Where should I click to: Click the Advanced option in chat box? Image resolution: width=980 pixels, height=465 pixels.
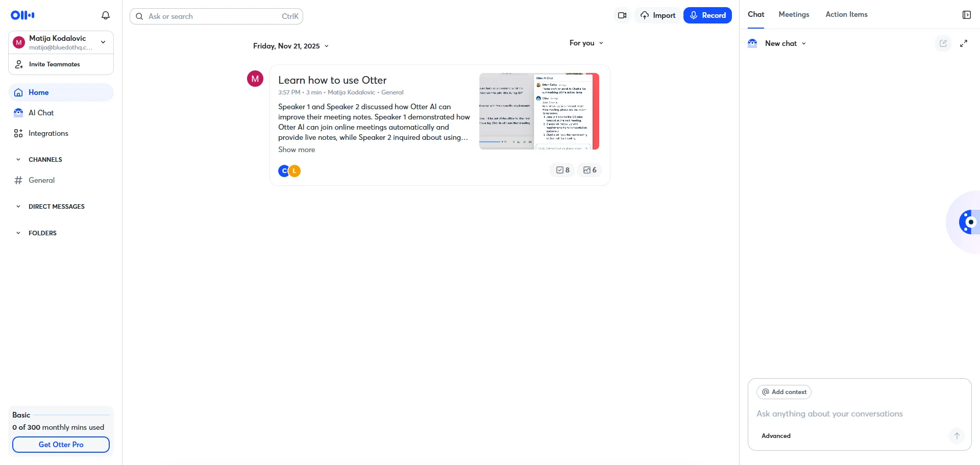coord(776,436)
